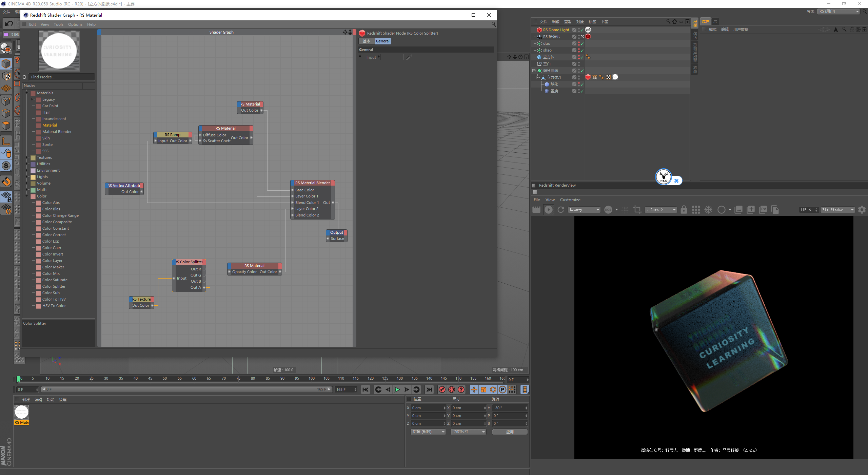Open the Fit Window zoom dropdown
Viewport: 868px width, 475px height.
837,210
